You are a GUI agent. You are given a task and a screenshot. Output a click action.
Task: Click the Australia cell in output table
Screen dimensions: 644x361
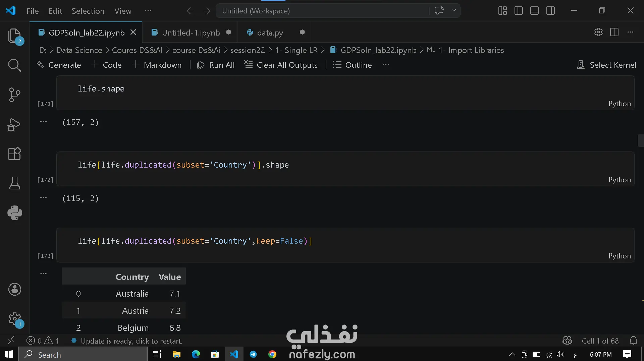(132, 294)
